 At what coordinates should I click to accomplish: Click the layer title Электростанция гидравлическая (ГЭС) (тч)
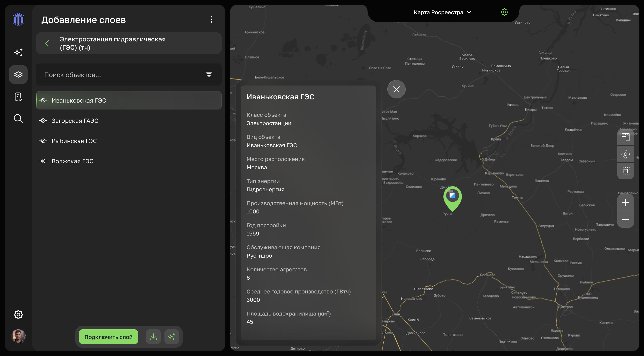click(x=112, y=43)
